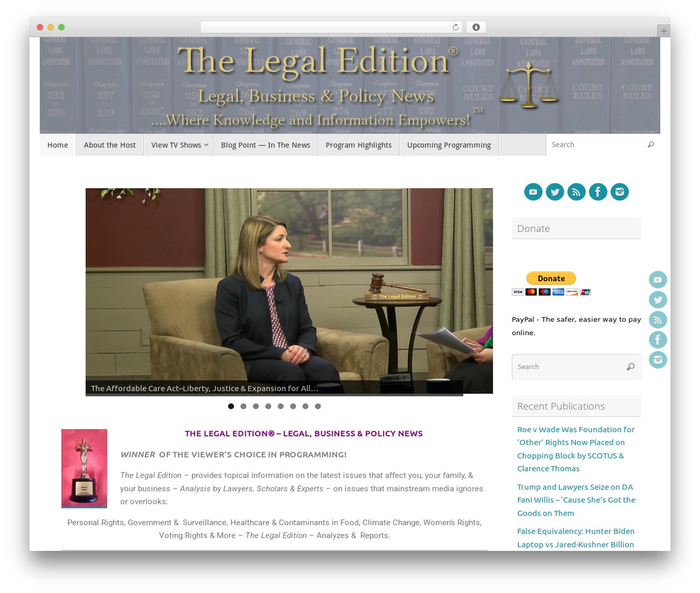Select the first slideshow dot
700x593 pixels.
(x=231, y=406)
